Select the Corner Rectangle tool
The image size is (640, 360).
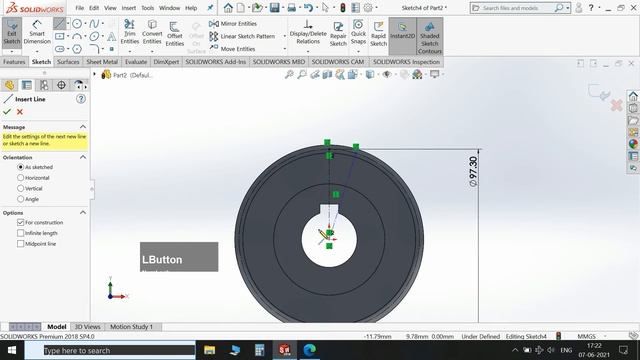[60, 36]
